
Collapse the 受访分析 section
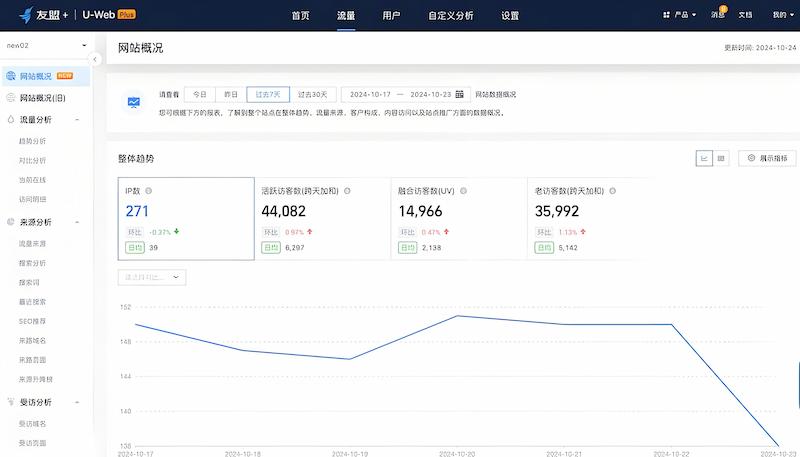coord(78,402)
